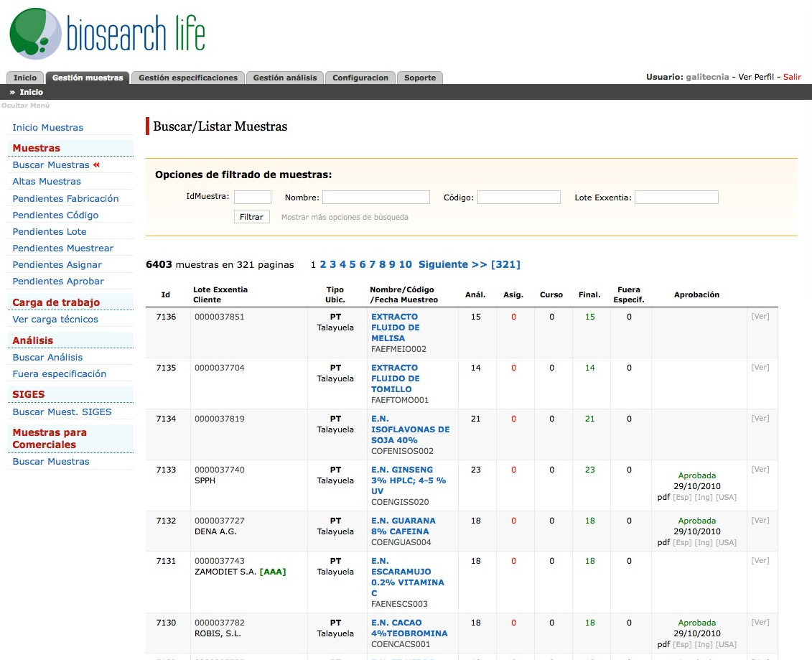The height and width of the screenshot is (660, 812).
Task: Click the Filtrar button
Action: point(252,217)
